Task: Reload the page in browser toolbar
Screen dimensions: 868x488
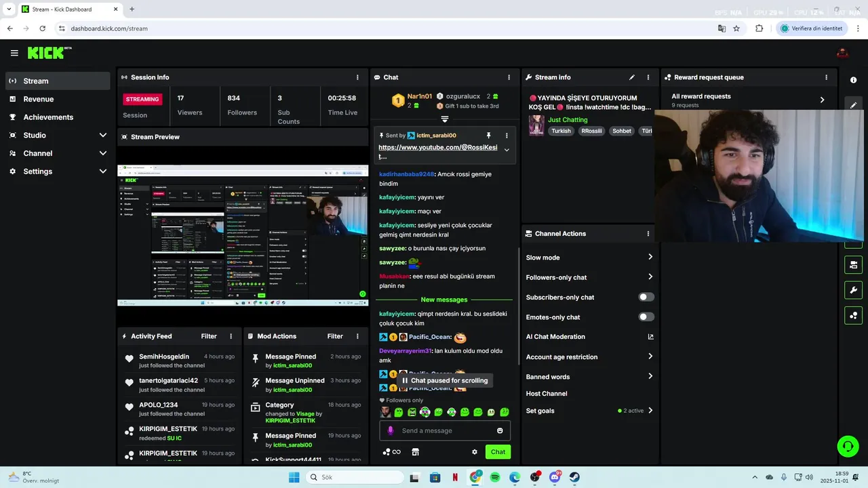Action: 43,28
